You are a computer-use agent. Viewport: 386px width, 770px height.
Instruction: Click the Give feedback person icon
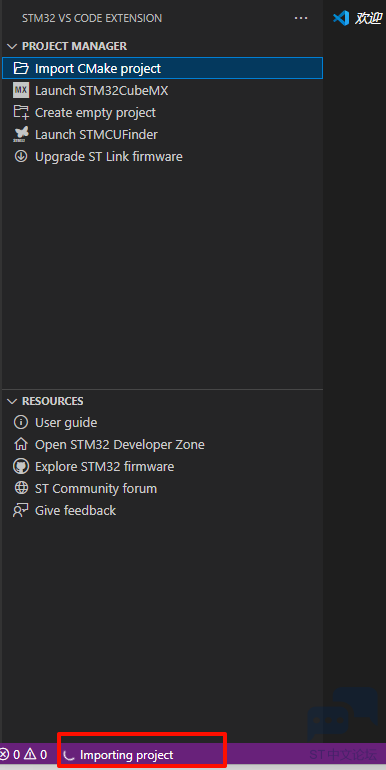click(21, 511)
